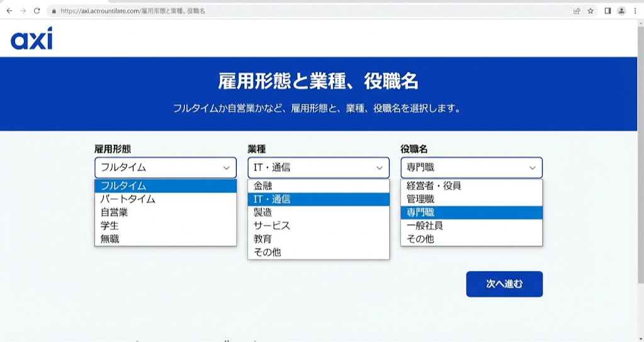Expand the 役職名 dropdown
644x342 pixels.
(x=472, y=168)
